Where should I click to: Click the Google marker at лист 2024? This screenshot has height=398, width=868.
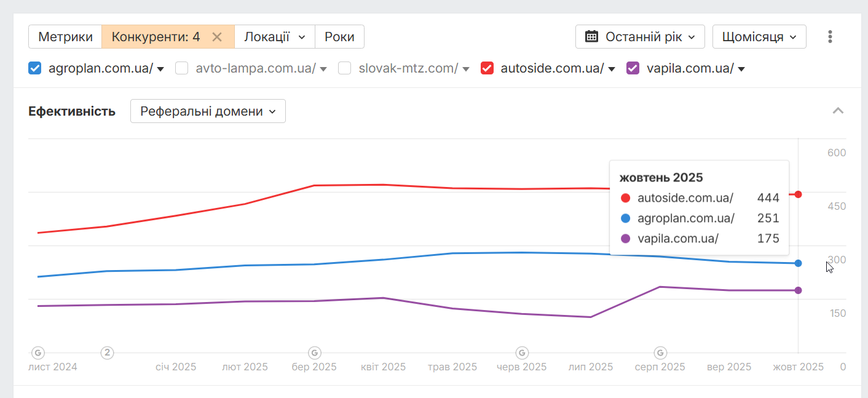(38, 353)
